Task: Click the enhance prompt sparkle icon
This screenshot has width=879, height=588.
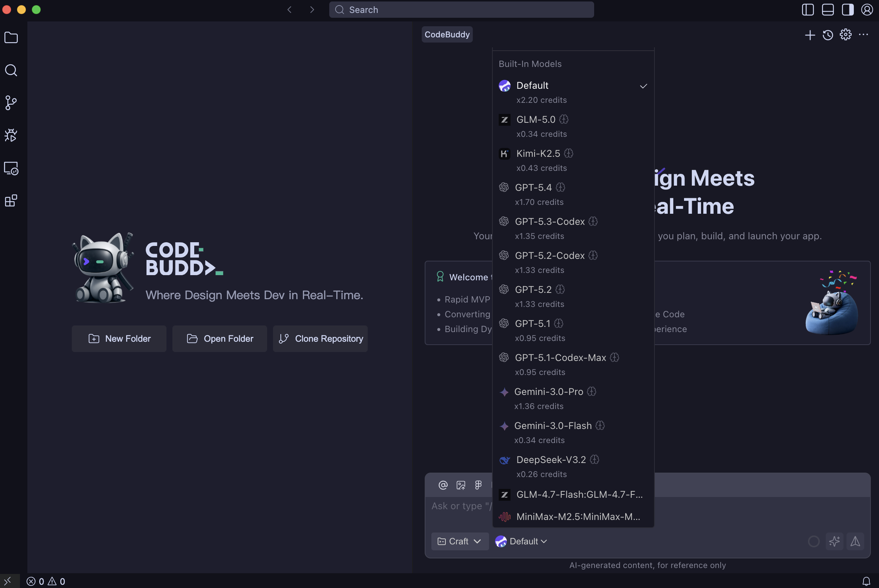Action: pos(834,541)
